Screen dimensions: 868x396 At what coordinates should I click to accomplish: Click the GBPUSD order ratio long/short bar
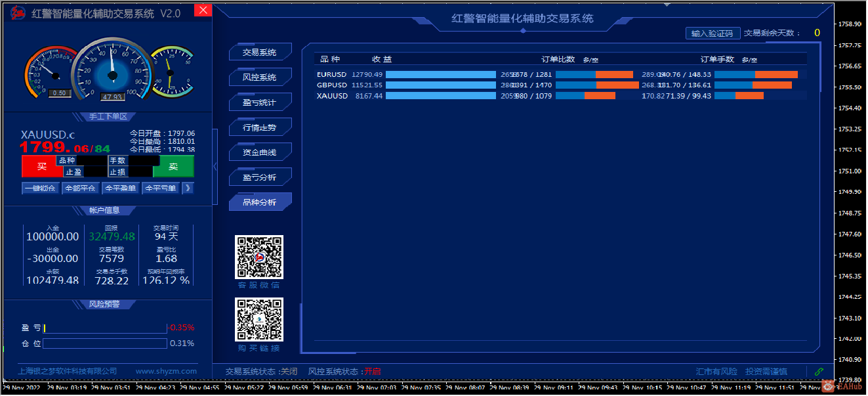[597, 85]
